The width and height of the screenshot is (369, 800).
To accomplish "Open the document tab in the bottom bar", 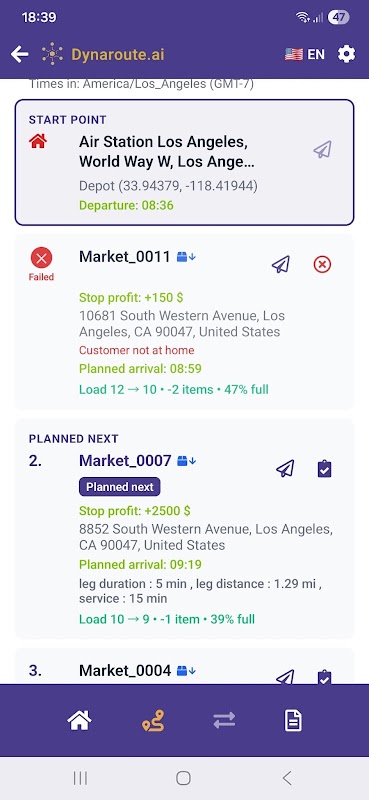I will 293,720.
